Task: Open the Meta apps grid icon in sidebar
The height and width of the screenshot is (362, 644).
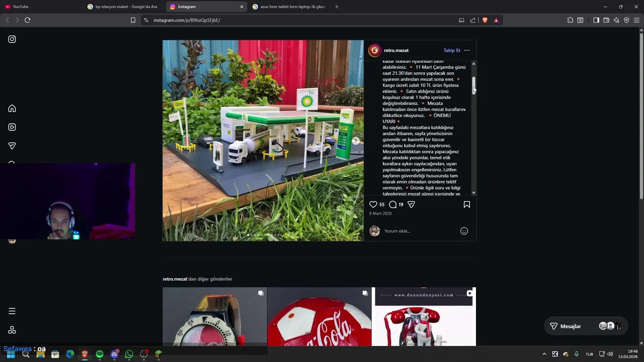Action: tap(12, 330)
